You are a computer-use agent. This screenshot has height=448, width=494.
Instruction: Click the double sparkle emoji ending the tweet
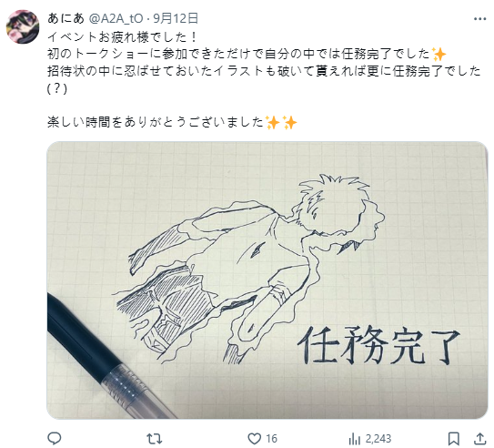coord(281,122)
